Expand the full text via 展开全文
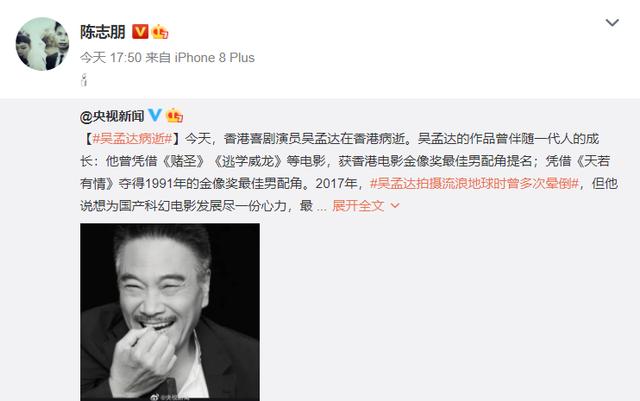The height and width of the screenshot is (401, 640). click(358, 205)
